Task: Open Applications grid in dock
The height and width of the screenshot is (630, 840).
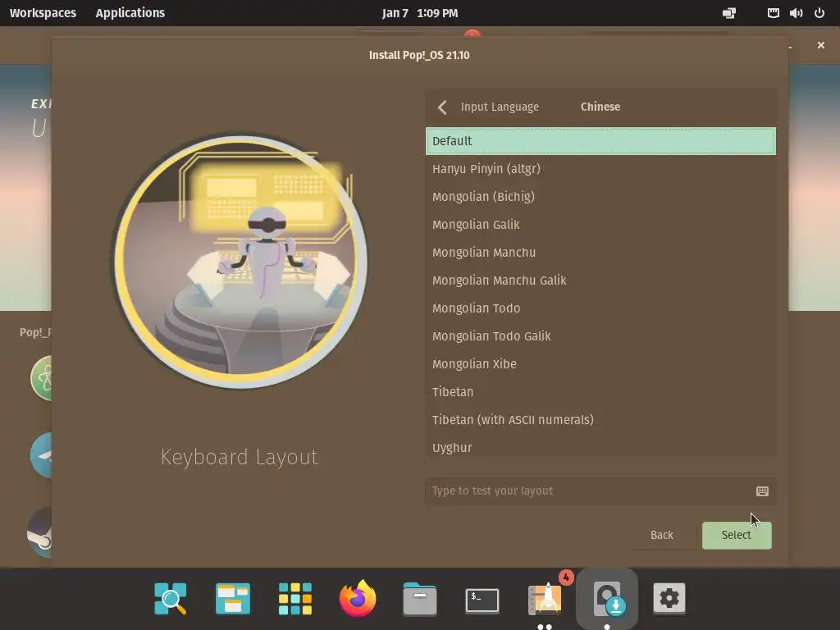Action: [295, 598]
